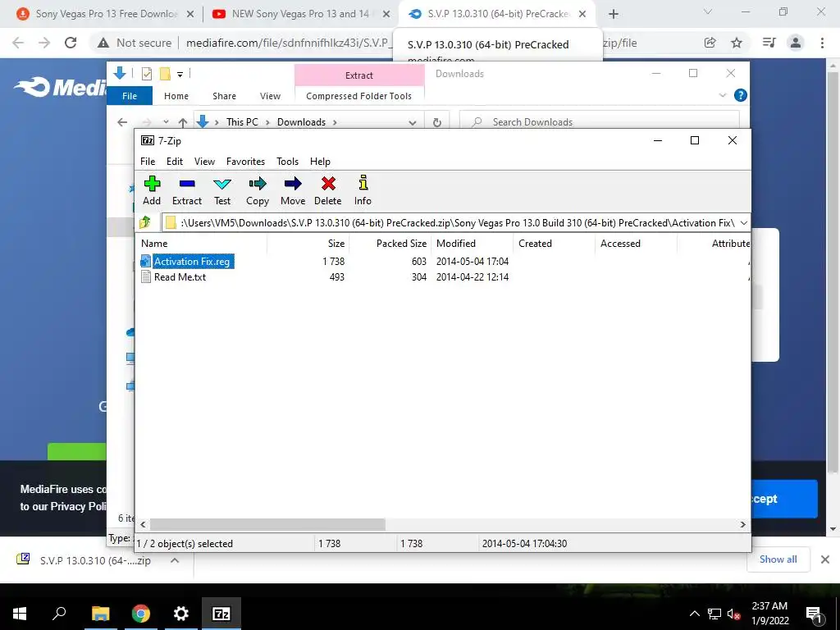Open Settings from the taskbar gear
The image size is (840, 630).
[x=181, y=614]
